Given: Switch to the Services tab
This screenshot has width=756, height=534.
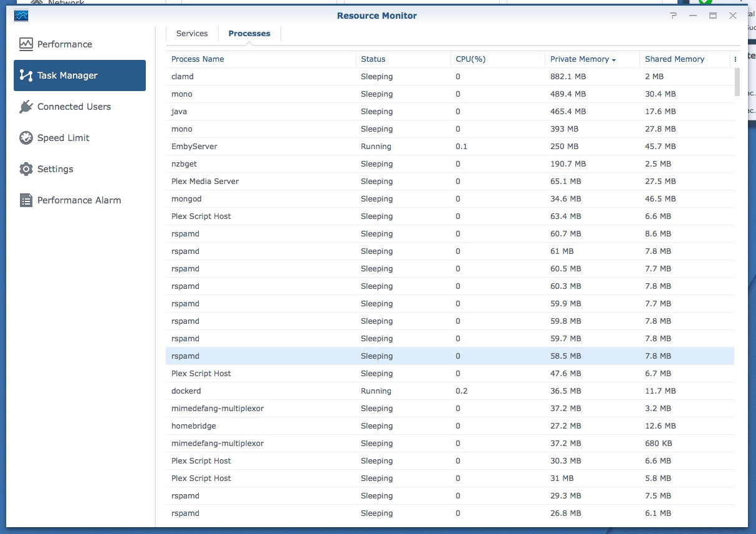Looking at the screenshot, I should pos(192,34).
